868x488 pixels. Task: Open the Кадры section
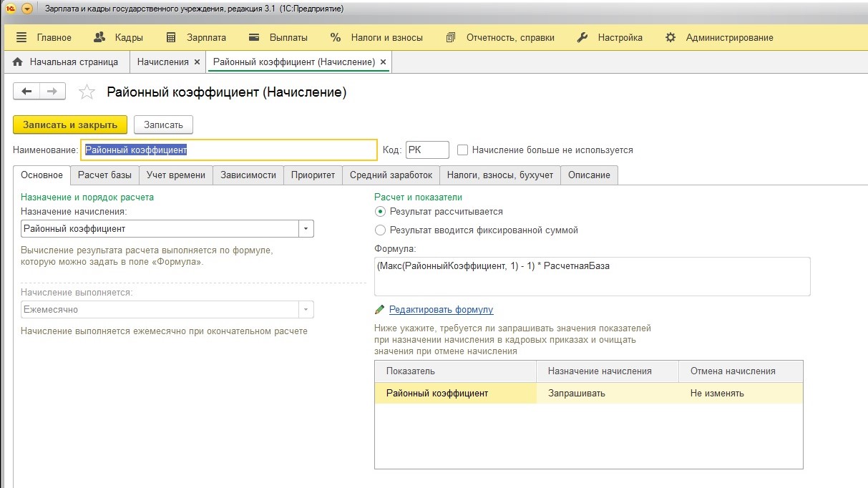[129, 37]
